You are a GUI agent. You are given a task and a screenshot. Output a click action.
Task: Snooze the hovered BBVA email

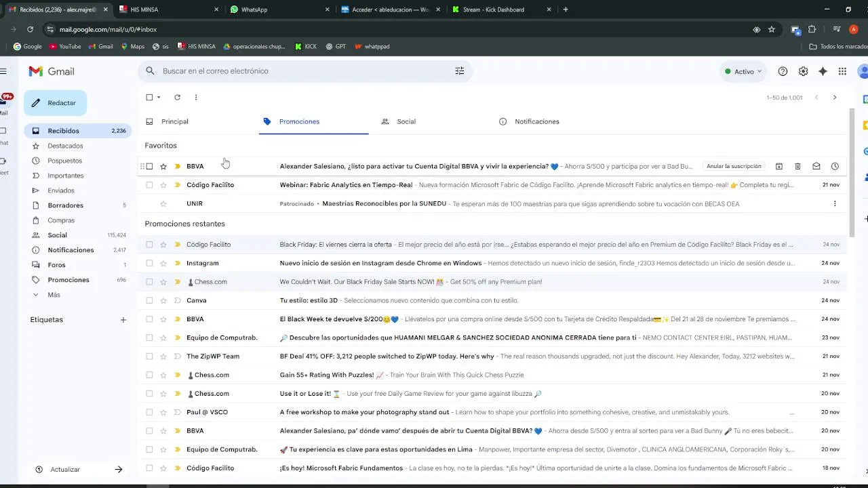835,166
